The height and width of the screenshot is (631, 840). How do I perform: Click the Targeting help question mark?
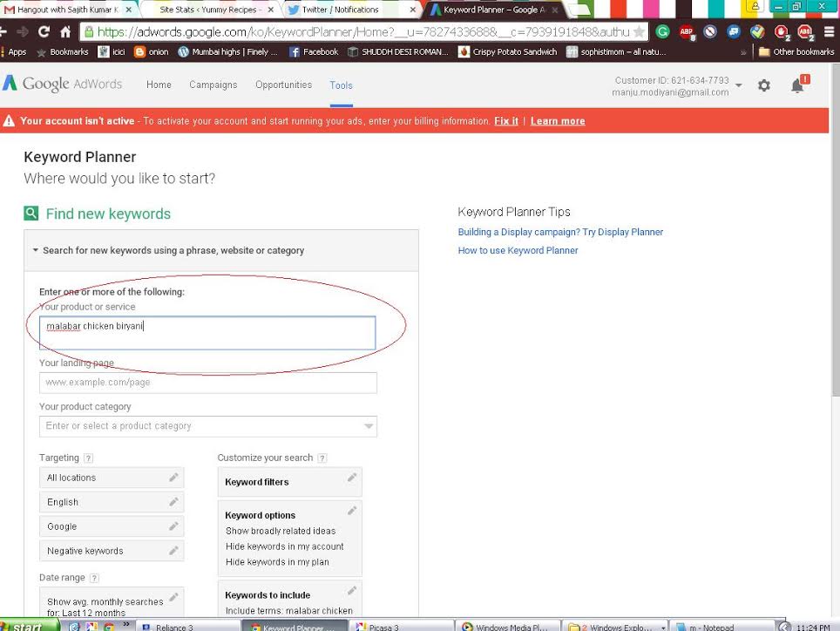(89, 458)
